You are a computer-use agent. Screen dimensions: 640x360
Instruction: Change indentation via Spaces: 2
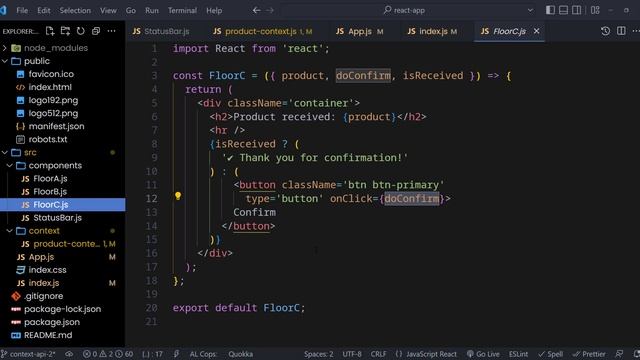(x=318, y=354)
